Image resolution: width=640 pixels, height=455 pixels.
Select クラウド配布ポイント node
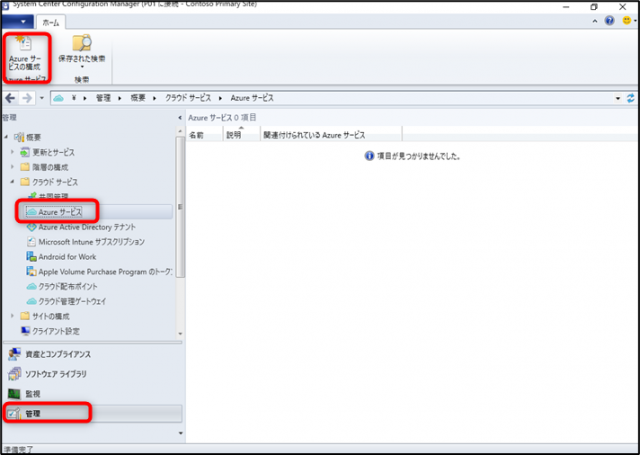click(x=68, y=286)
